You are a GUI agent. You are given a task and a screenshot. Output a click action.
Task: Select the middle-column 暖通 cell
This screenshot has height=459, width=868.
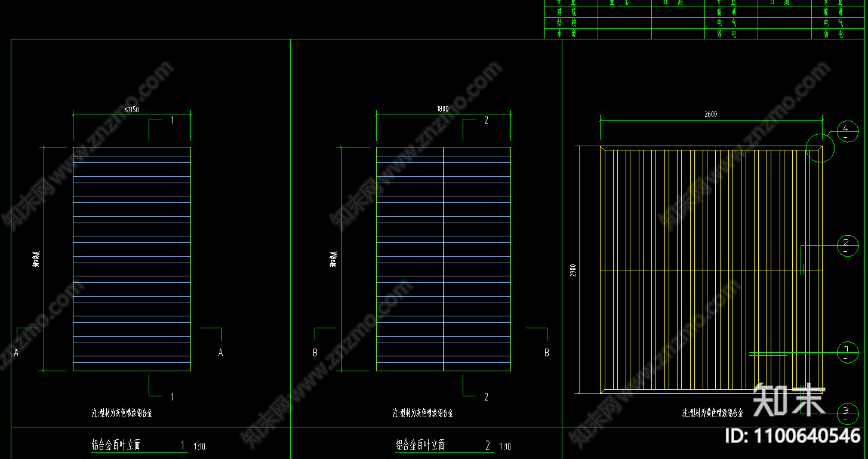731,12
